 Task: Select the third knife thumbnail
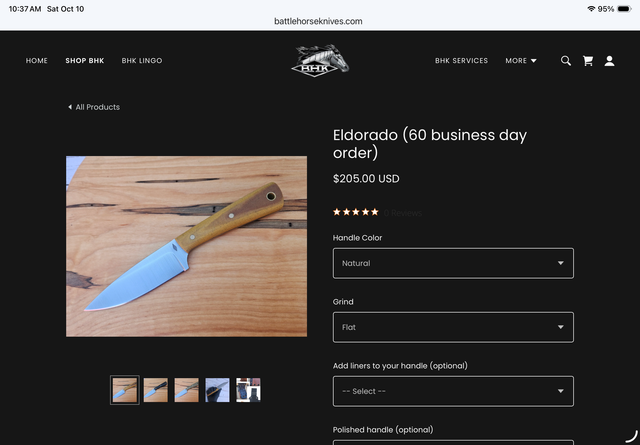coord(187,390)
